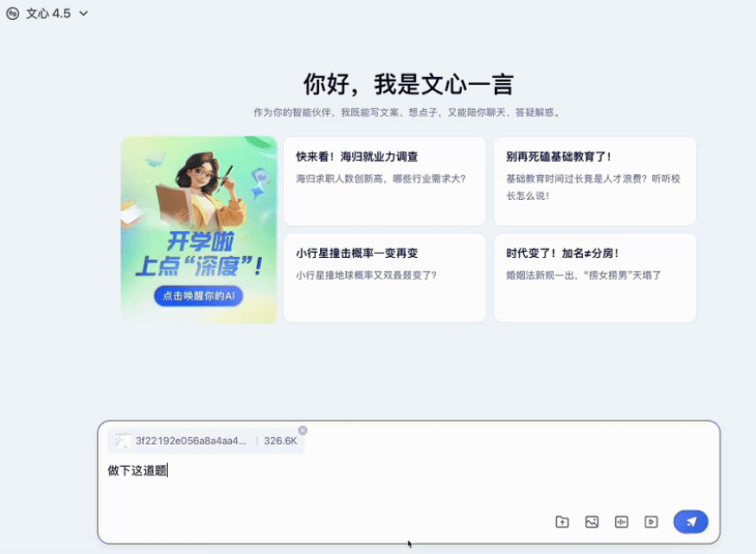Click the attached file thumbnail icon
Image resolution: width=756 pixels, height=554 pixels.
point(122,440)
